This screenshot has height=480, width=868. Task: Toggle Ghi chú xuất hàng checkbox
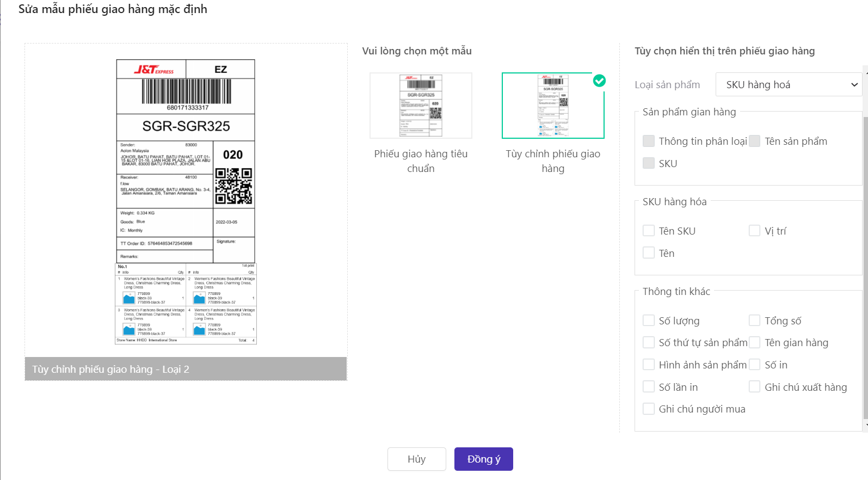tap(754, 387)
